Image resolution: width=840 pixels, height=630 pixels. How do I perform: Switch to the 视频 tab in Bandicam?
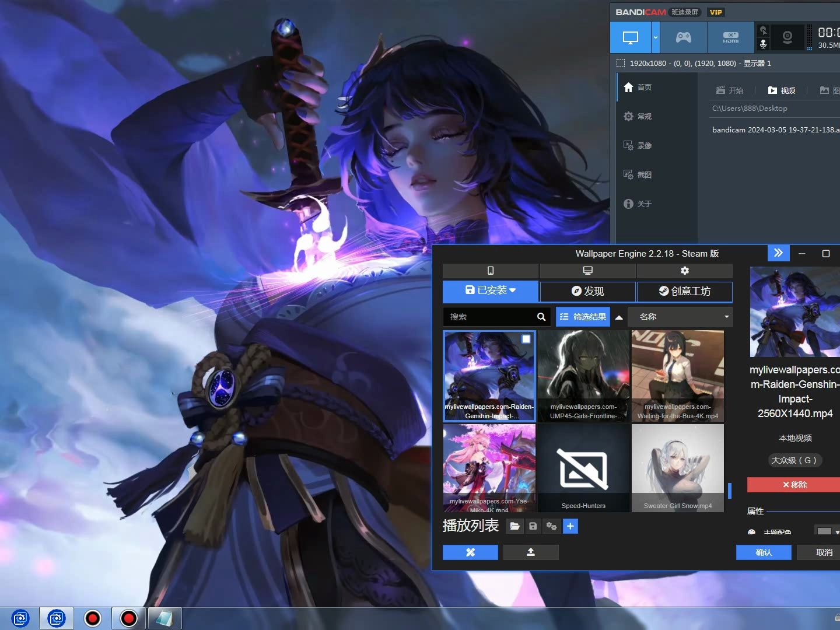pos(782,90)
